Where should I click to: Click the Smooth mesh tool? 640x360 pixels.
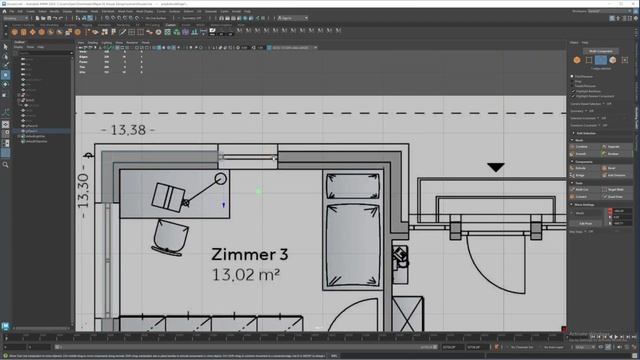pos(585,154)
